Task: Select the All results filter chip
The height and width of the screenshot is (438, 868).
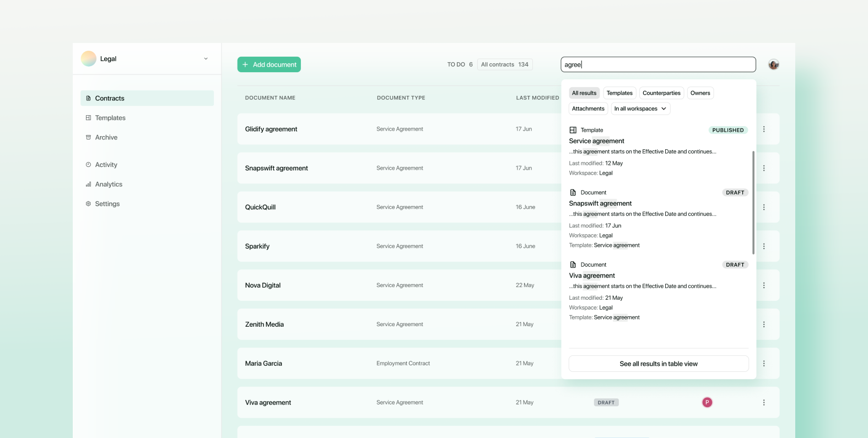Action: pyautogui.click(x=584, y=93)
